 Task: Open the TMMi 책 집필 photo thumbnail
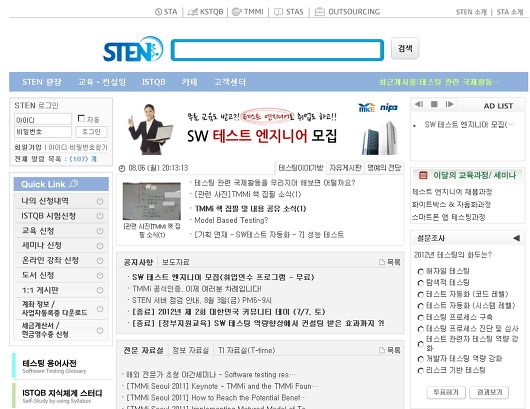[151, 201]
